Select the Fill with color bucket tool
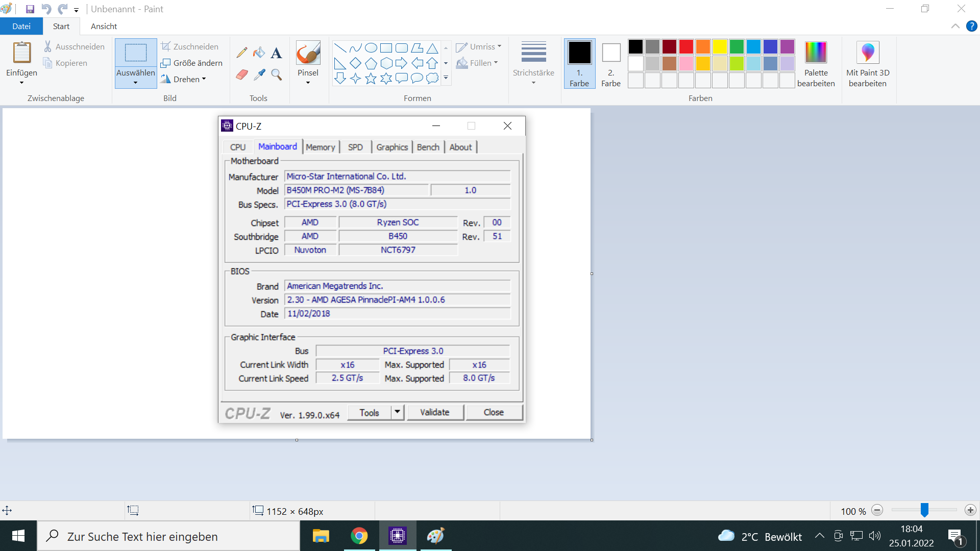The height and width of the screenshot is (551, 980). coord(259,53)
